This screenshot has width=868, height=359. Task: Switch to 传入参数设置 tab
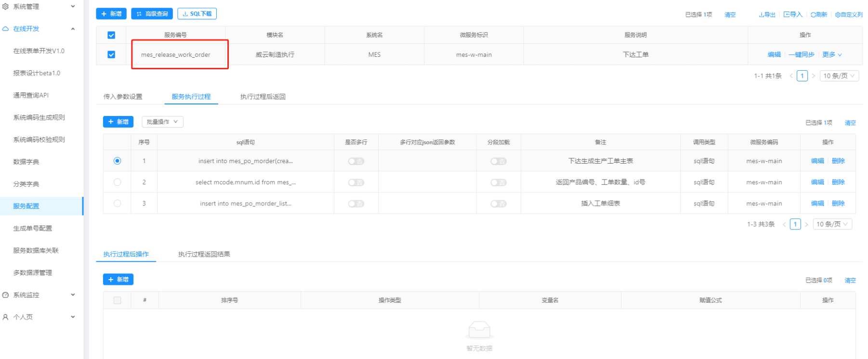click(123, 97)
